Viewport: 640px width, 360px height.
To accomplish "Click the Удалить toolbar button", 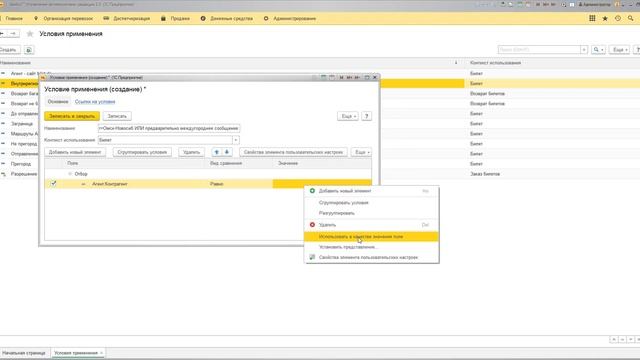I will [x=191, y=152].
